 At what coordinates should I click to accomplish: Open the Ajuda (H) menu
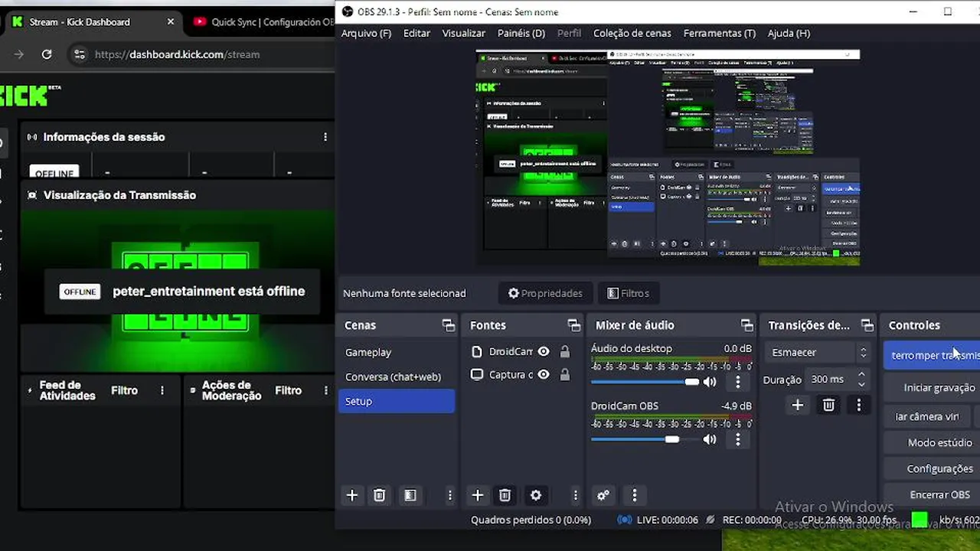789,33
